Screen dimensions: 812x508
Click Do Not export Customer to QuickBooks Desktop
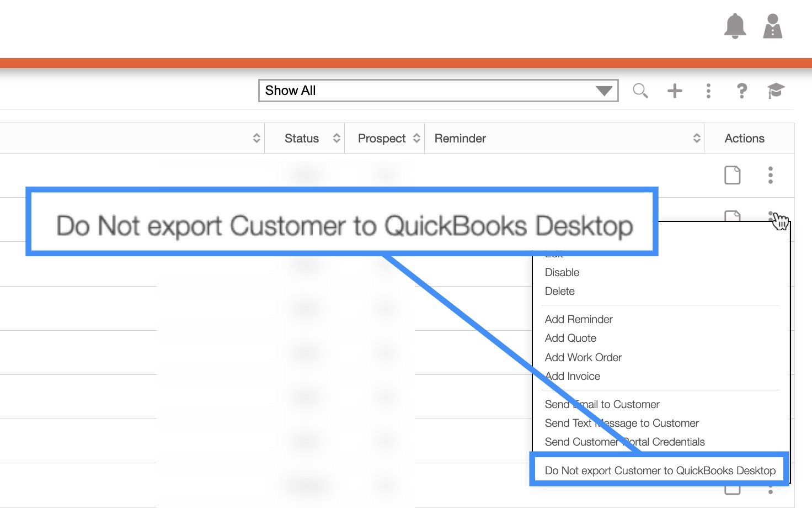660,470
